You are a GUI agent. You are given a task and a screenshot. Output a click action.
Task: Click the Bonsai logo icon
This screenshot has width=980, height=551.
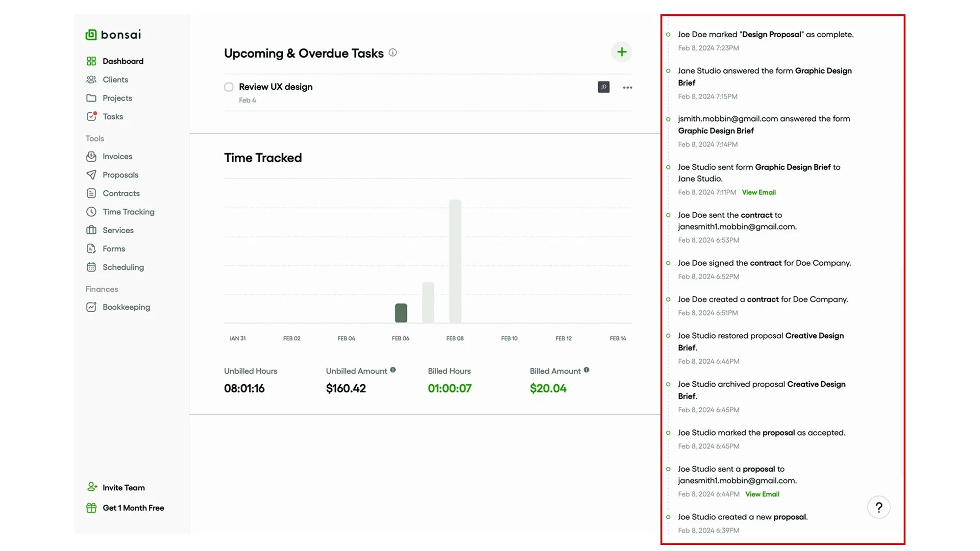(x=91, y=35)
